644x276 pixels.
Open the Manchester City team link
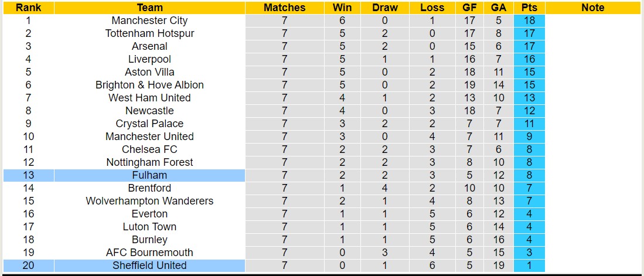[149, 21]
